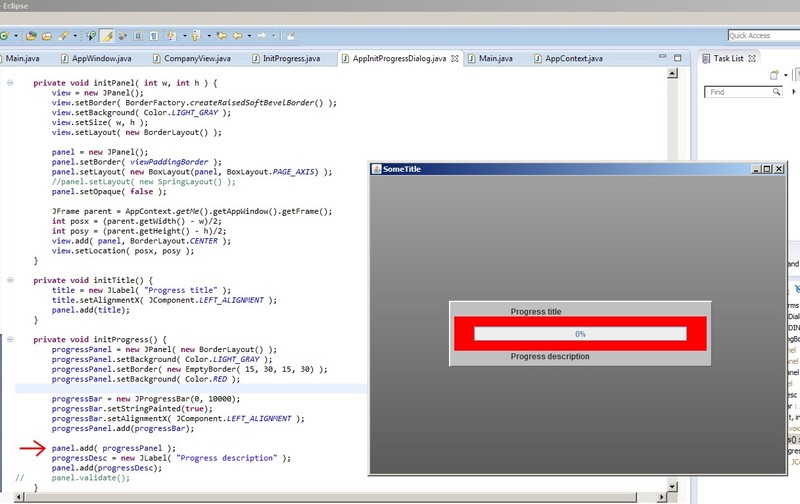Click the Find field in Task List
Screen dimensions: 800x504
(x=743, y=92)
